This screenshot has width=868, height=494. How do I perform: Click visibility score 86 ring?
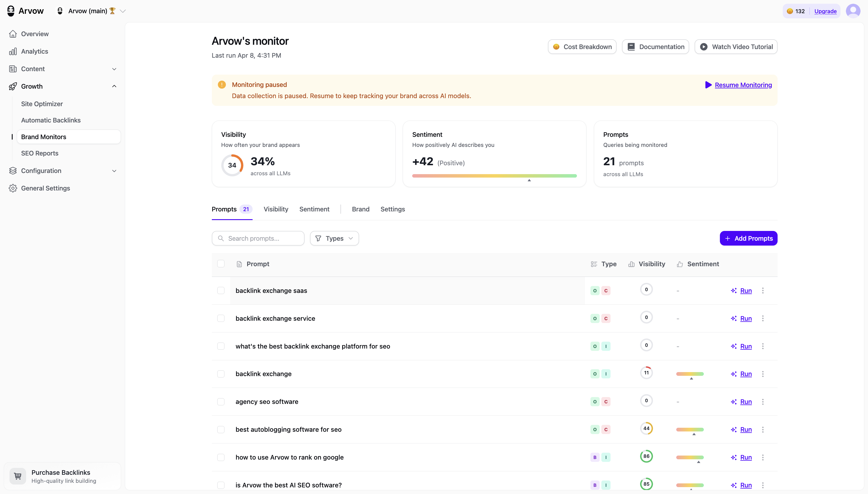(646, 456)
